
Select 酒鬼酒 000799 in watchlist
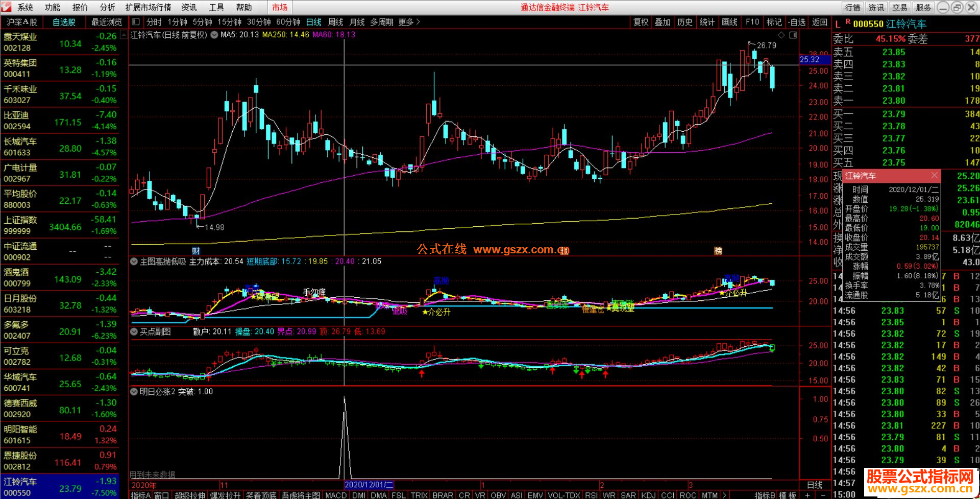click(x=60, y=277)
